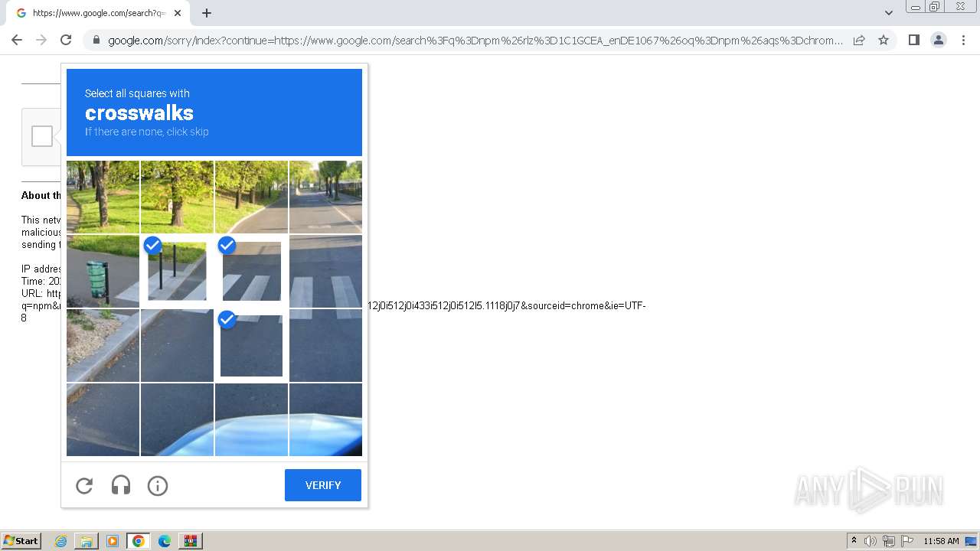This screenshot has height=551, width=980.
Task: Deselect the checked tile with black bollards
Action: 177,272
